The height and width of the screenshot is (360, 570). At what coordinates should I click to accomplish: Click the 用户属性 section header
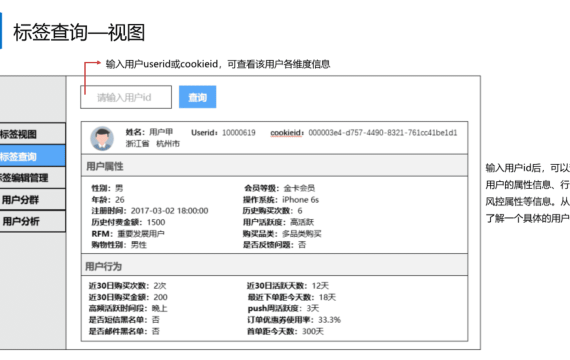point(274,166)
